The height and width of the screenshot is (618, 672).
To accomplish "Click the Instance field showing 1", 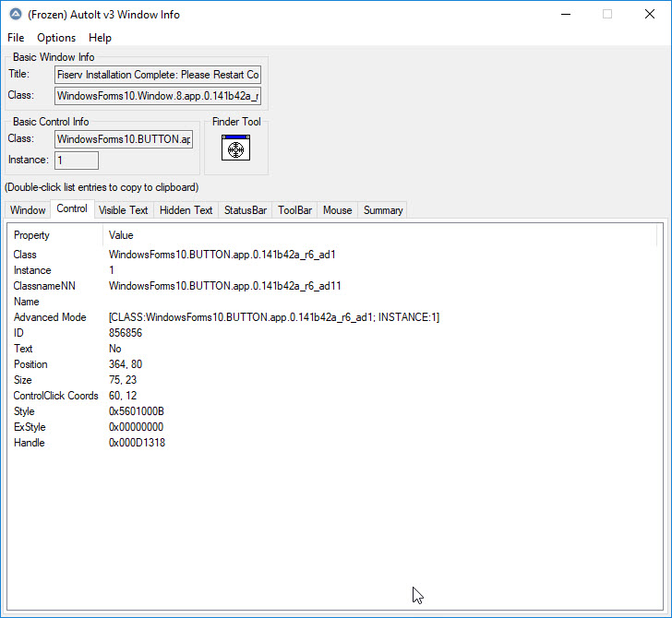I will 77,160.
